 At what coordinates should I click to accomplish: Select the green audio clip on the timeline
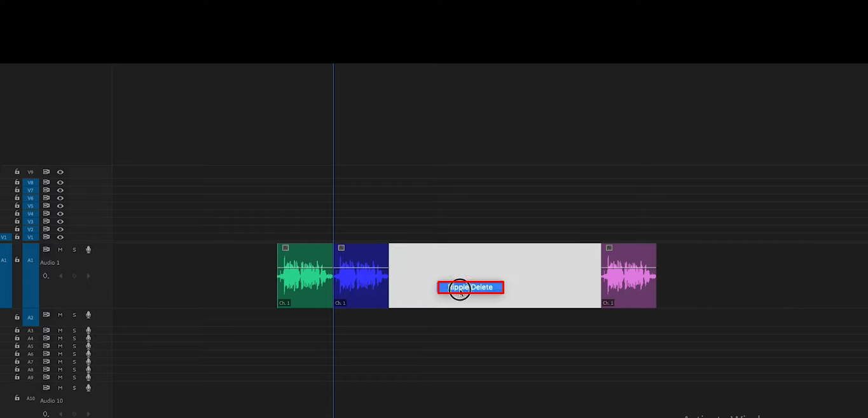[x=304, y=275]
